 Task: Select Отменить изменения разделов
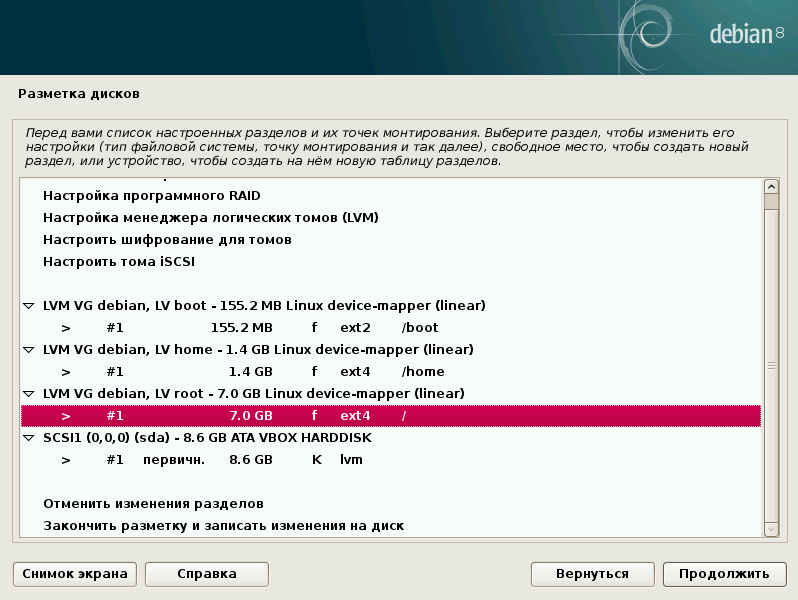pos(153,503)
